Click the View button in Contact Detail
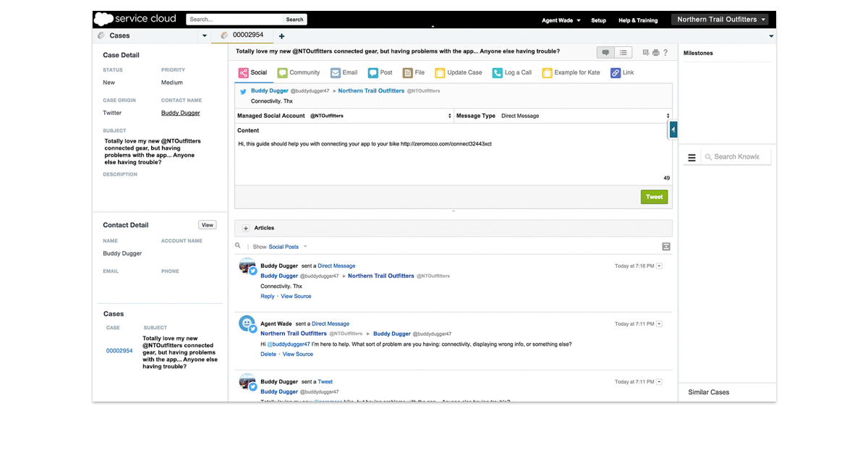The image size is (868, 463). 208,225
